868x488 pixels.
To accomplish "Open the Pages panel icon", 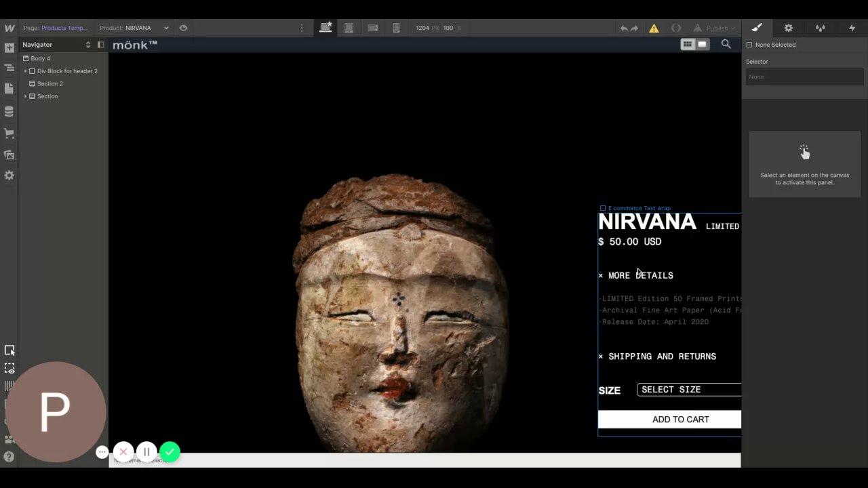I will point(9,89).
